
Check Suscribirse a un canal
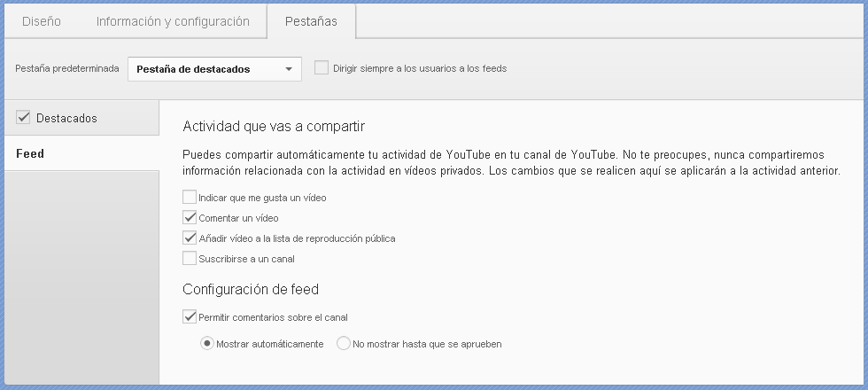click(x=190, y=258)
